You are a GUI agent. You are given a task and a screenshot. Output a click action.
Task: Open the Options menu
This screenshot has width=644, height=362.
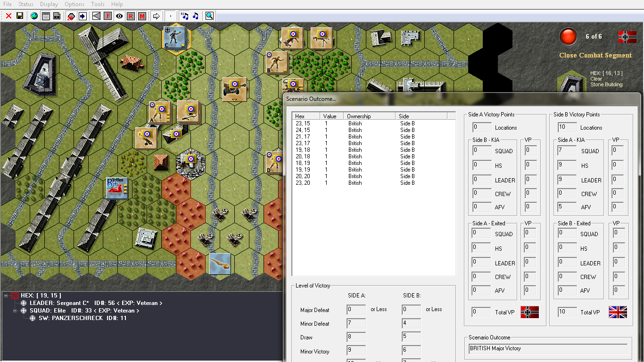74,4
